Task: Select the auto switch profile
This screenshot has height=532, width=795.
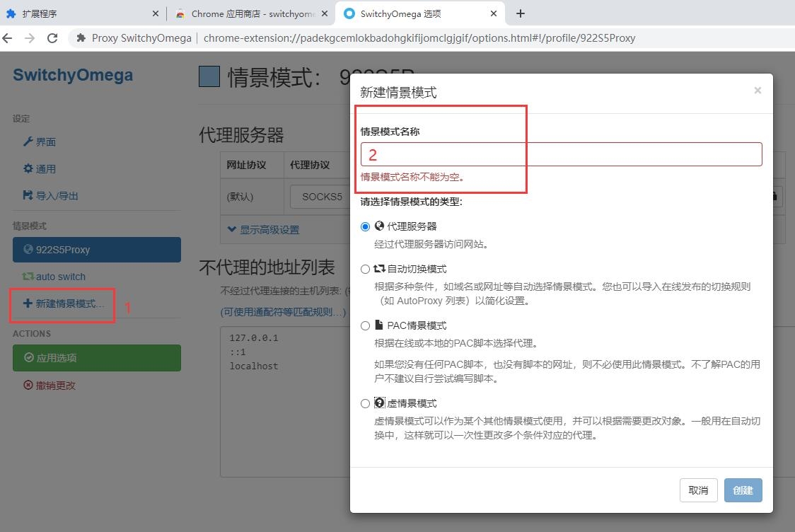Action: tap(60, 277)
